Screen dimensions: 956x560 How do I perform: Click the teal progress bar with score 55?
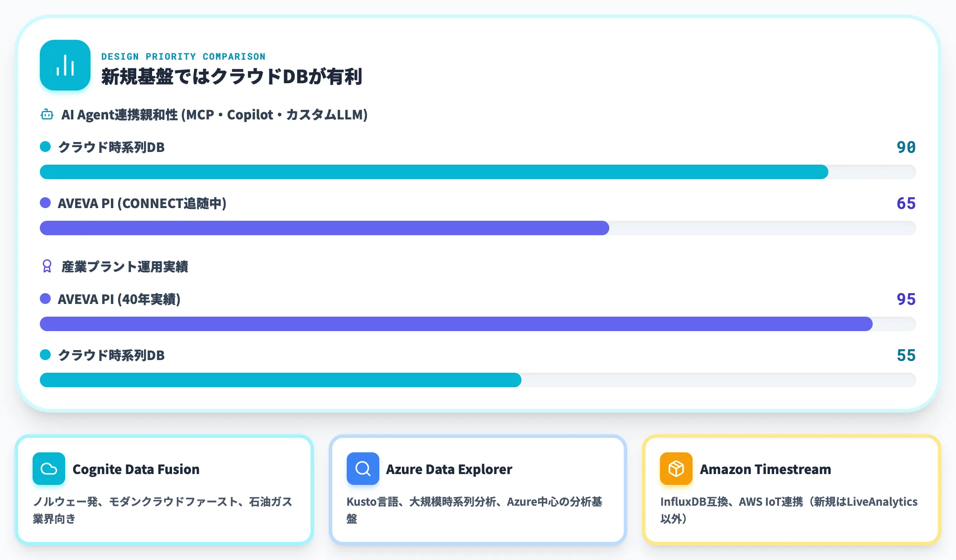478,380
